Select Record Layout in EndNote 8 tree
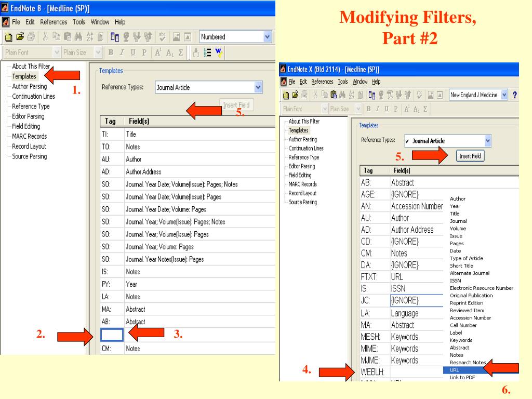The image size is (532, 399). [x=29, y=146]
